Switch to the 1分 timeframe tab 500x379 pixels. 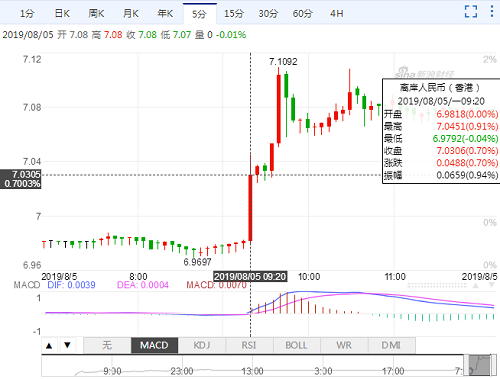pos(27,14)
